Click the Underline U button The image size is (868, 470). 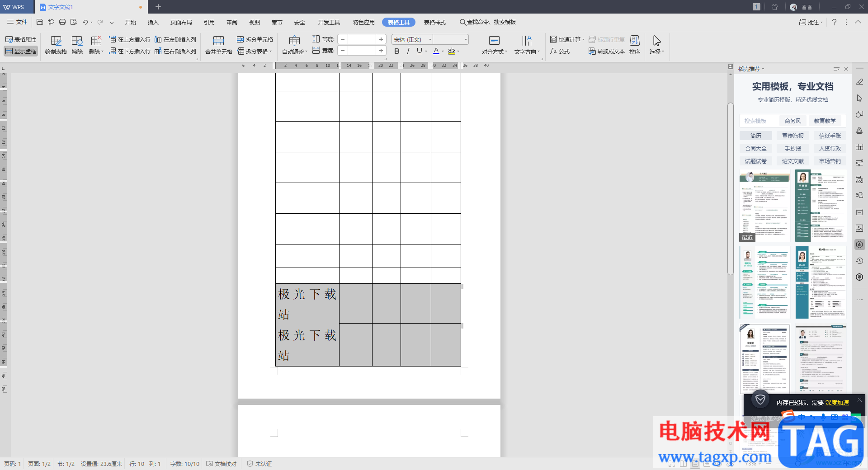pyautogui.click(x=420, y=52)
